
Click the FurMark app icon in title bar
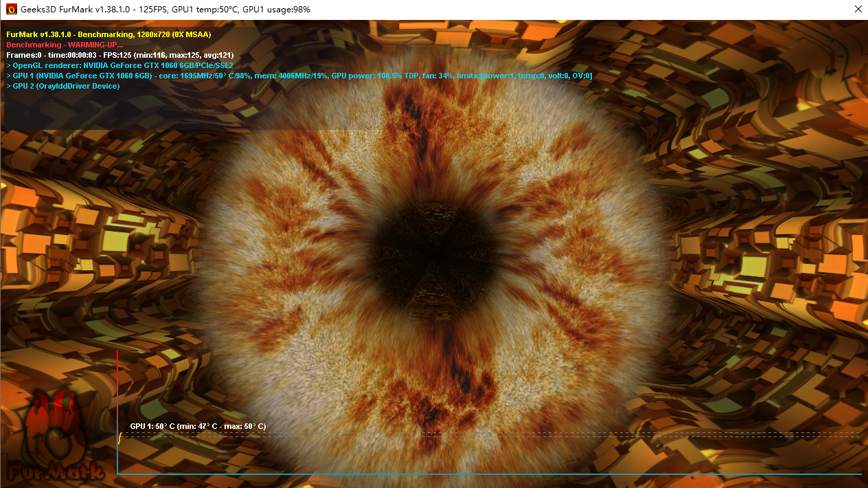pyautogui.click(x=11, y=10)
